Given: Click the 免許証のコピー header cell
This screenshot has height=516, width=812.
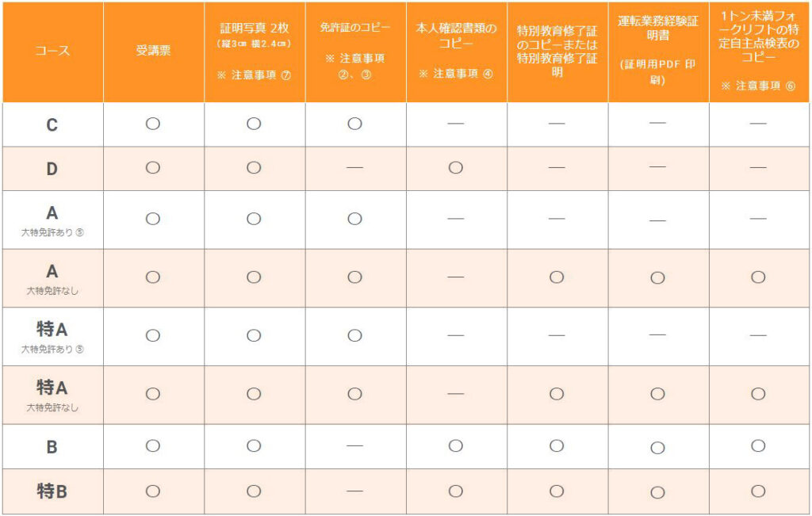Looking at the screenshot, I should click(355, 51).
